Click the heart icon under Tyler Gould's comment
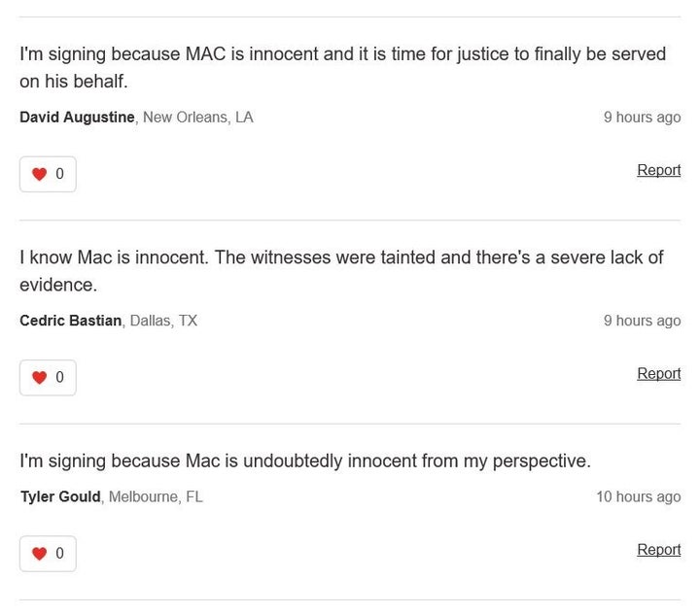This screenshot has width=700, height=614. [x=39, y=554]
